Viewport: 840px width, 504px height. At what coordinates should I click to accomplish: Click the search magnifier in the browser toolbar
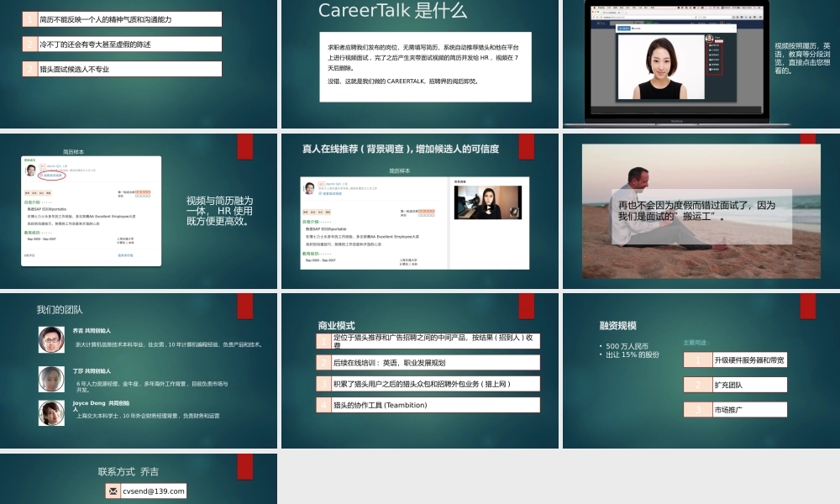pos(701,17)
